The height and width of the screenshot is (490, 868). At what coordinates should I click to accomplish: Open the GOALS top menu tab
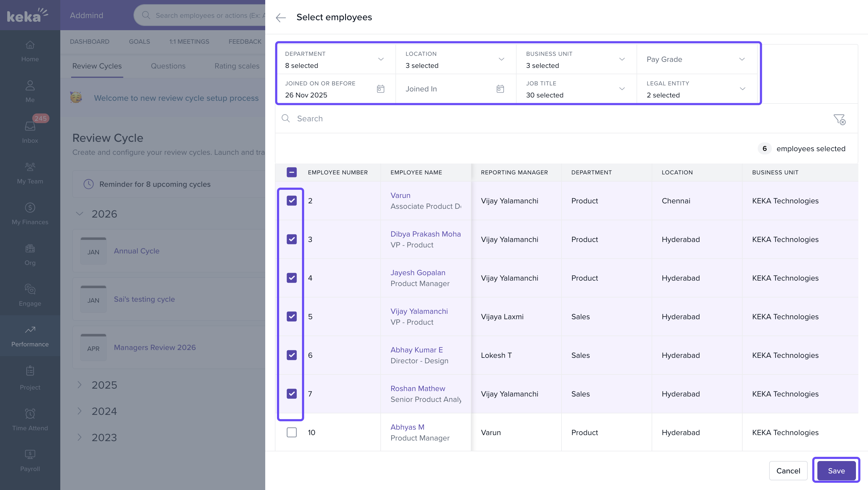[x=139, y=41]
